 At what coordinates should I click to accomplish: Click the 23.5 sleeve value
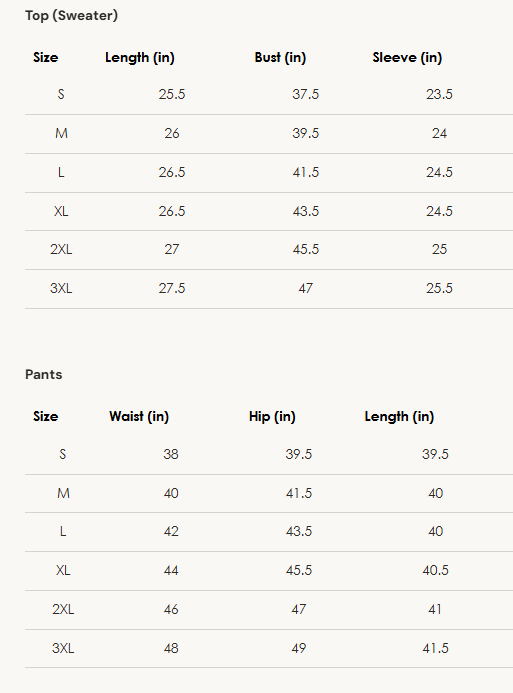click(439, 94)
